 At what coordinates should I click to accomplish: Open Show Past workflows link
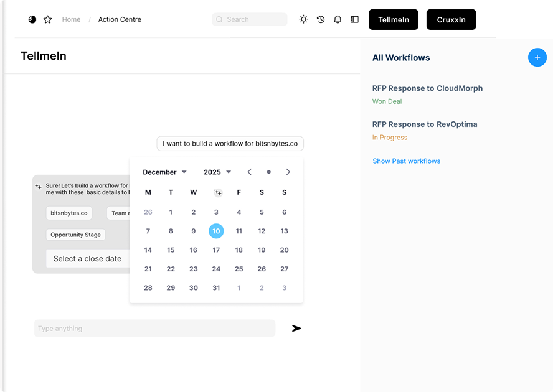click(406, 161)
